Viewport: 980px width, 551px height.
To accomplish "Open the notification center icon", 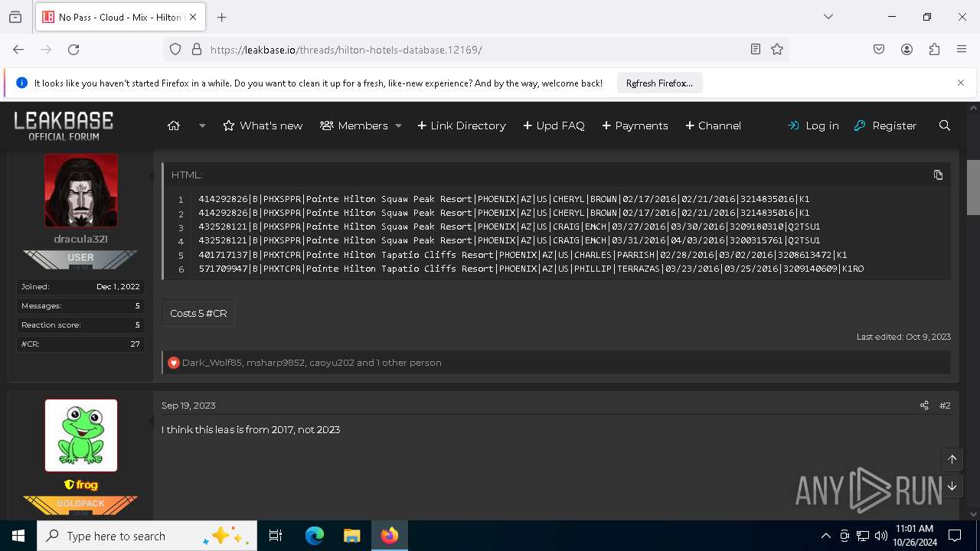I will 955,536.
